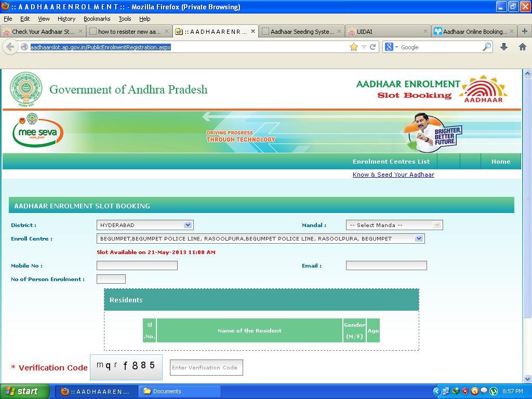Click the vertical scrollbar up arrow

pyautogui.click(x=527, y=73)
